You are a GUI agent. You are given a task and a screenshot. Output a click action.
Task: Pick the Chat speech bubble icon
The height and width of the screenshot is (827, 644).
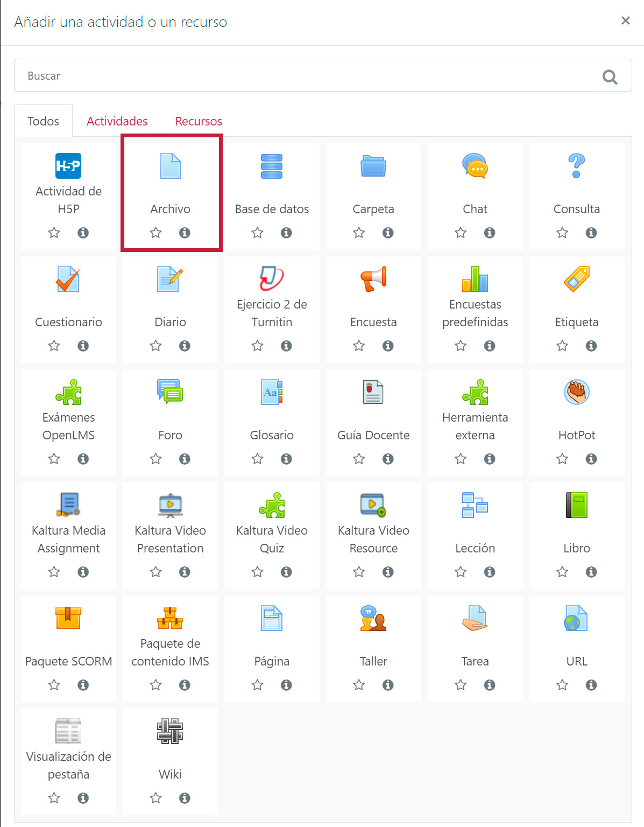point(475,166)
